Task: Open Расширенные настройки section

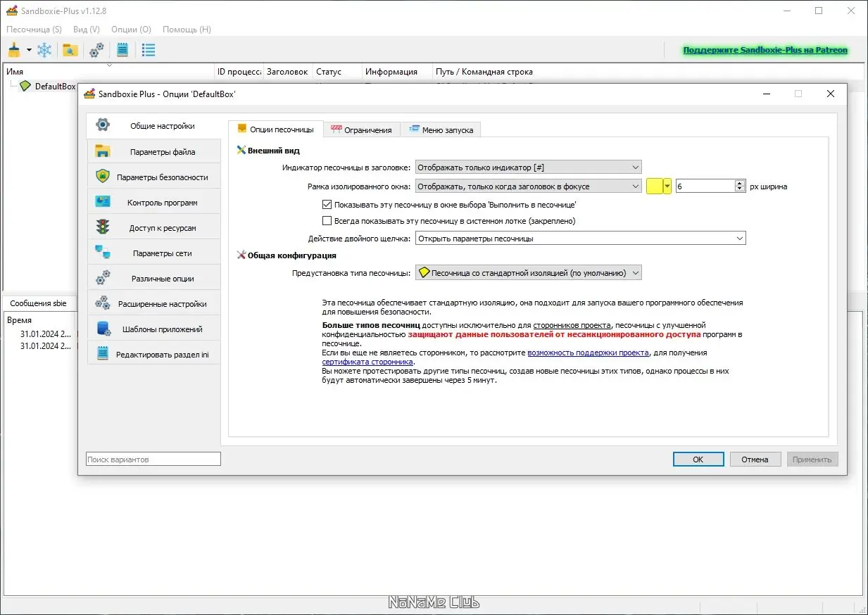Action: [153, 303]
